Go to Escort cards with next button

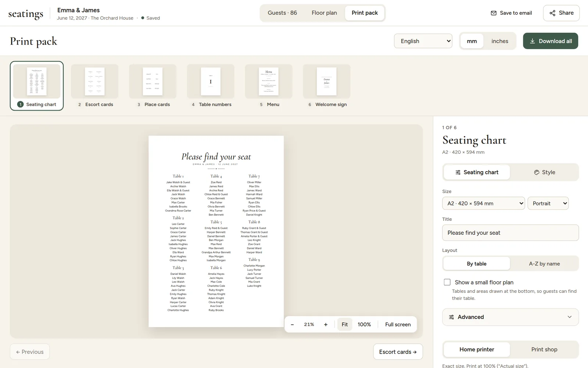tap(398, 352)
